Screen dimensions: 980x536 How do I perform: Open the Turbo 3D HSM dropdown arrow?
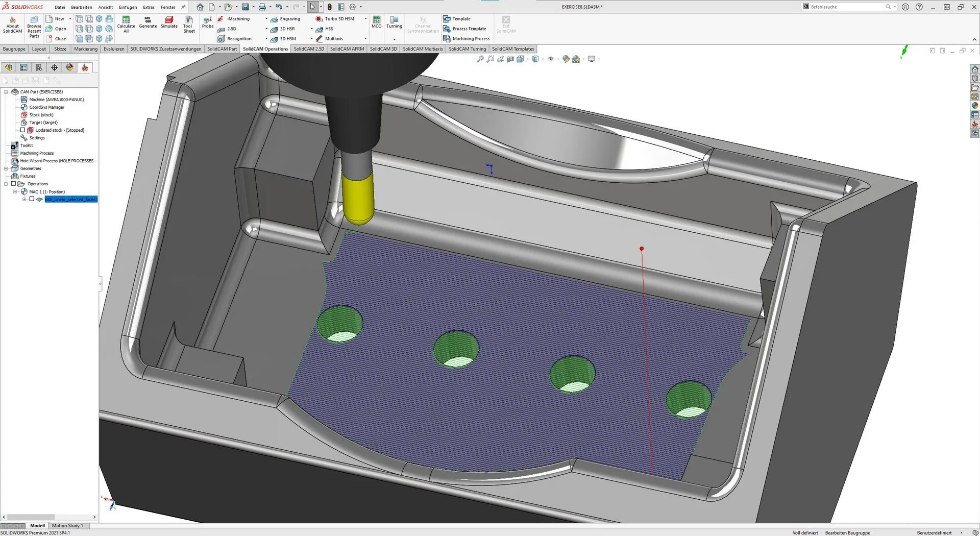coord(365,19)
